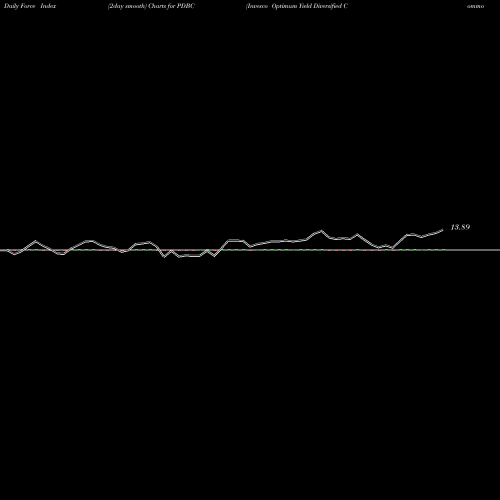The width and height of the screenshot is (500, 500).
Task: Click the 'Invesco Optimum Yield Diversified C' text
Action: click(297, 6)
